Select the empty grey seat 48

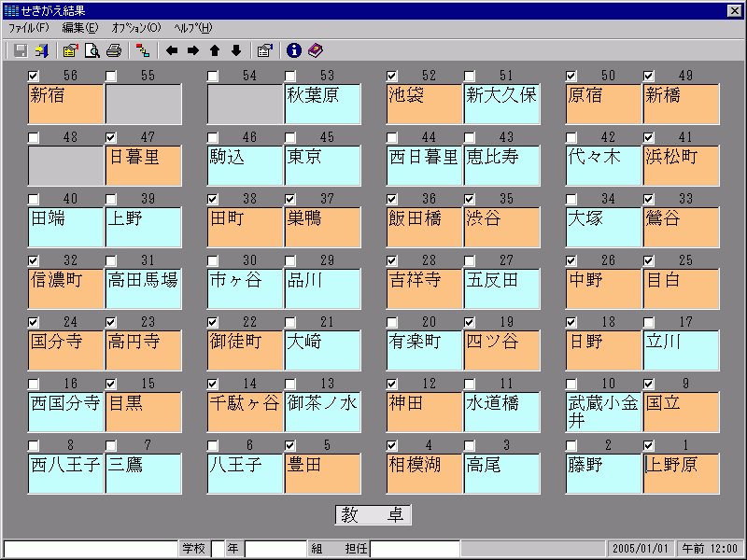tap(65, 166)
